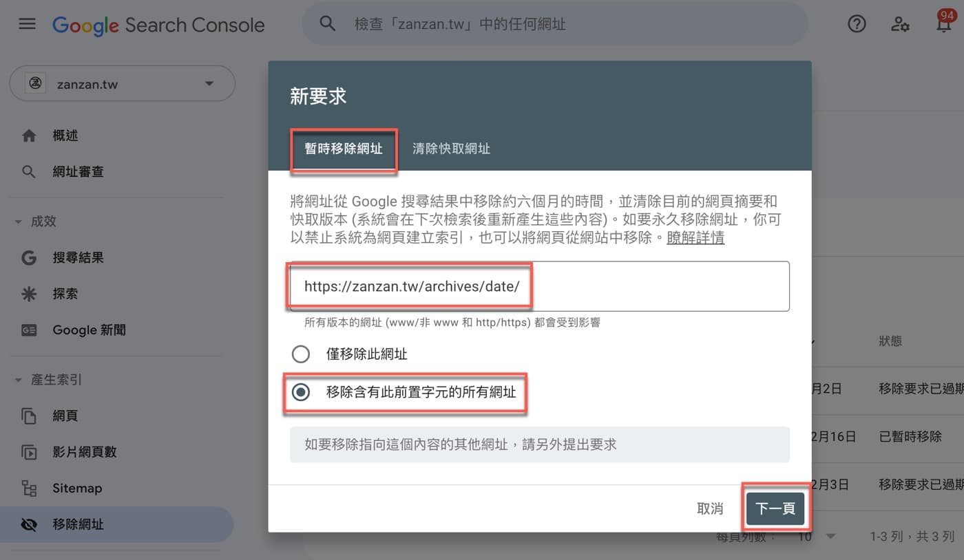Image resolution: width=964 pixels, height=560 pixels.
Task: Click the sitemap tree icon
Action: 29,488
